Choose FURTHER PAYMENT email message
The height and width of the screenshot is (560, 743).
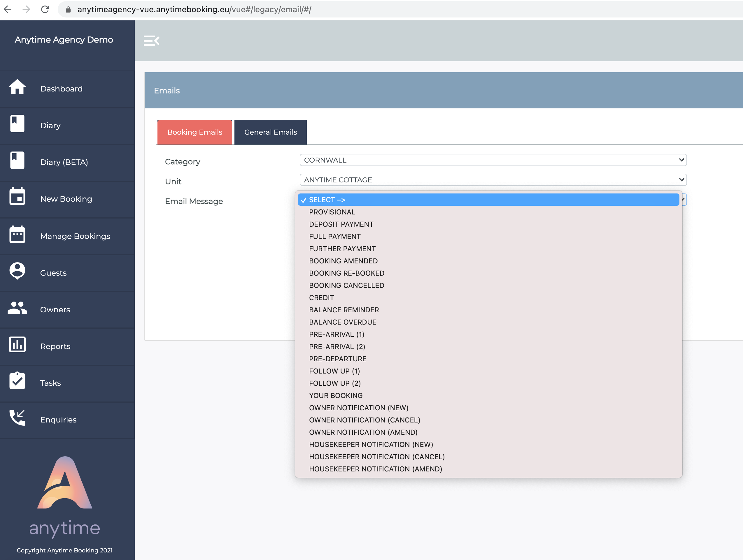click(x=488, y=249)
